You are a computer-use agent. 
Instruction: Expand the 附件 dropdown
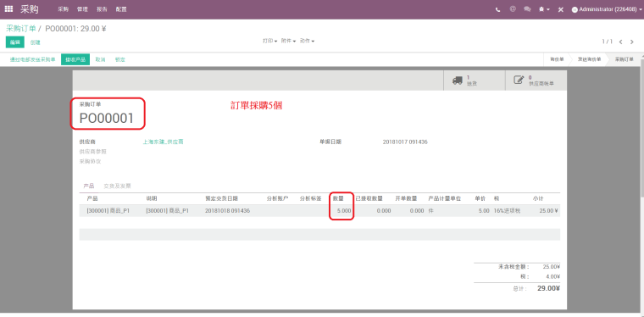tap(288, 41)
